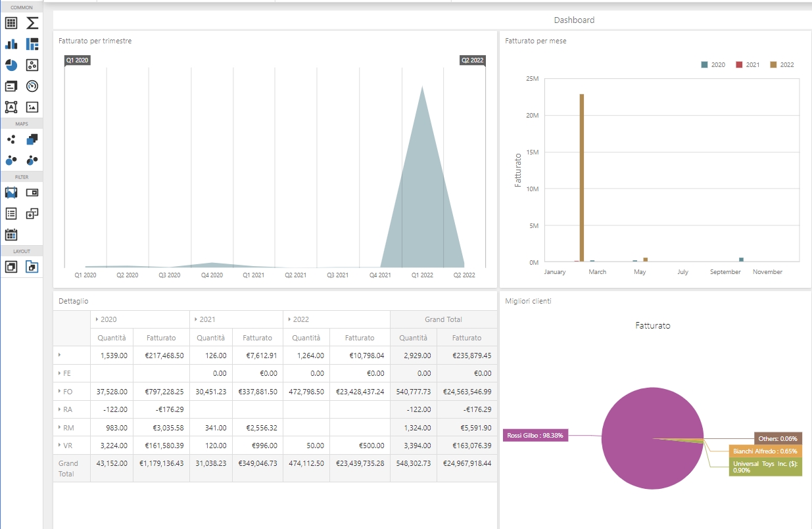The image size is (812, 529).
Task: Add a Grid item from the toolbox
Action: pyautogui.click(x=11, y=24)
